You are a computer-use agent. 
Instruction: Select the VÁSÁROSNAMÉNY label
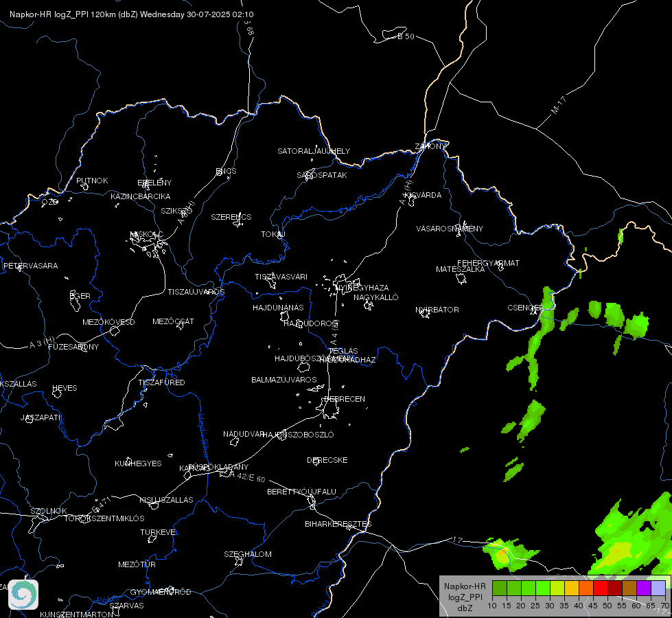450,229
